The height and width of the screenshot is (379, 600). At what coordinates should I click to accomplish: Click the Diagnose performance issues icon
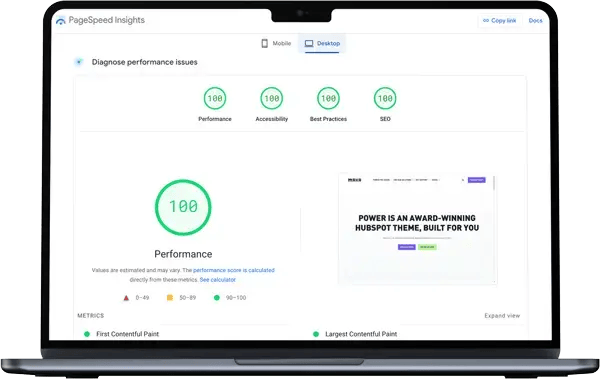click(x=79, y=62)
